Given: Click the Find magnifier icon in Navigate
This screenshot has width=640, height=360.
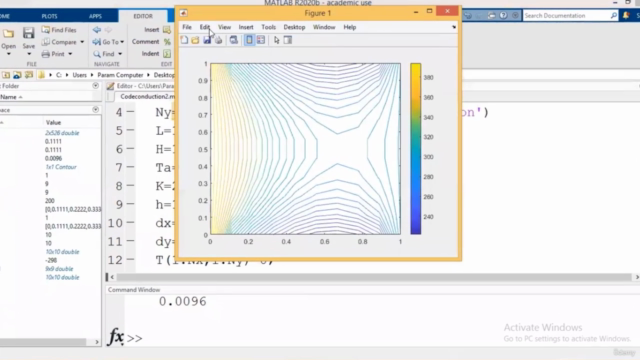Looking at the screenshot, I should pos(97,54).
